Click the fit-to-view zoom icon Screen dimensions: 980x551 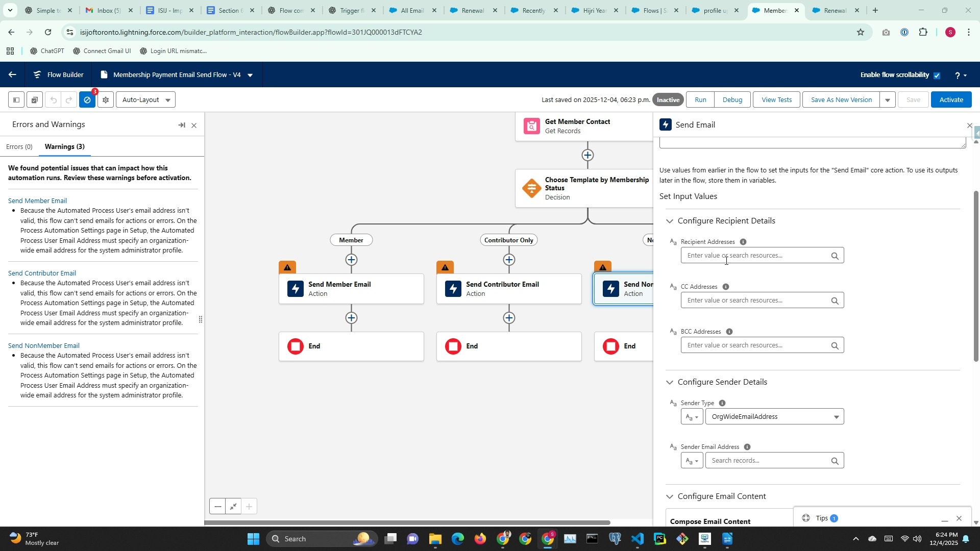(x=233, y=507)
